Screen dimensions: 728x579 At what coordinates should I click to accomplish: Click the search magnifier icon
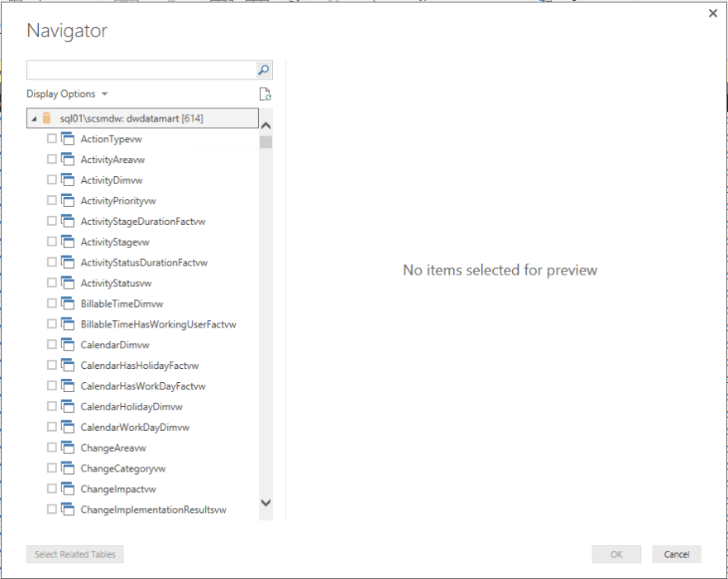263,70
